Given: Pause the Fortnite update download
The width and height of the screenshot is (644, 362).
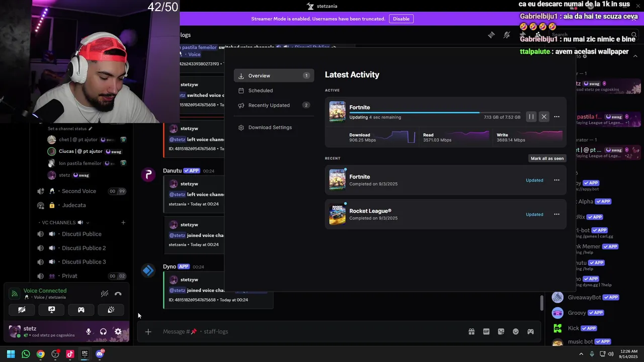Looking at the screenshot, I should click(531, 117).
